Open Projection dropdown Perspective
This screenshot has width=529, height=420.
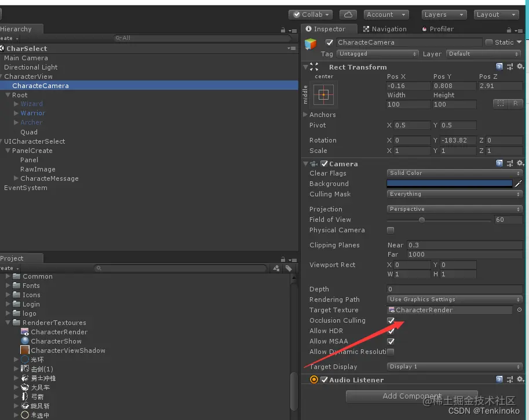coord(454,209)
